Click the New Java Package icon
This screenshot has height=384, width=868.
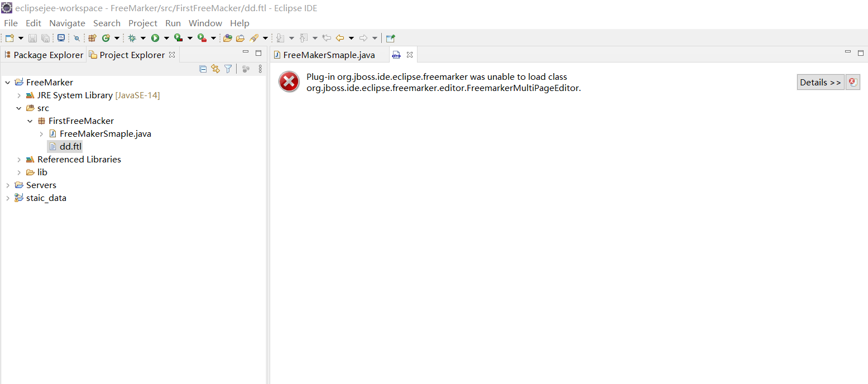point(93,38)
